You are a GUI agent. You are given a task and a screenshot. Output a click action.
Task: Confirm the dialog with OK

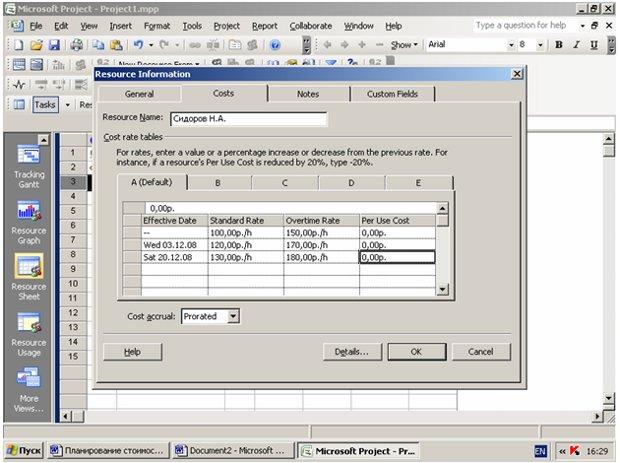point(416,352)
